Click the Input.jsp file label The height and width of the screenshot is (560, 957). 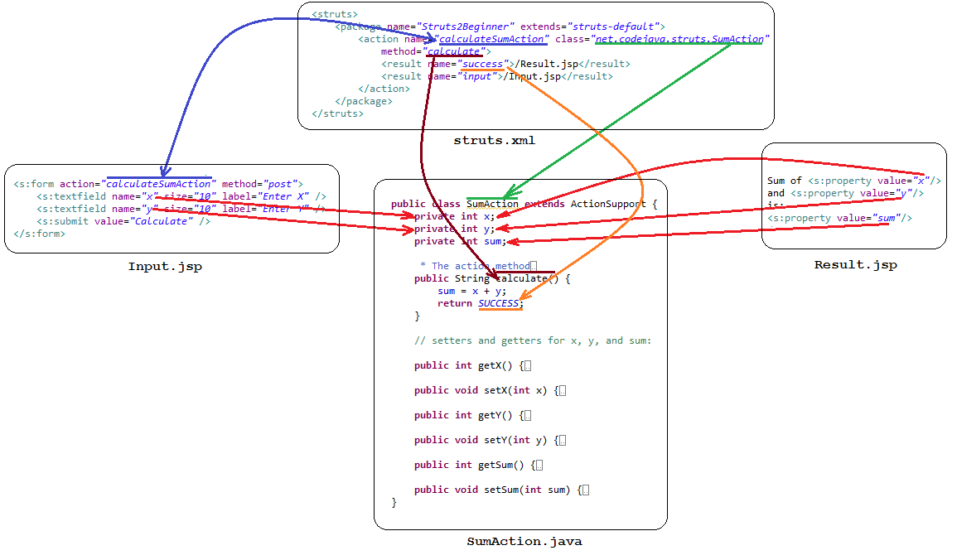click(165, 267)
